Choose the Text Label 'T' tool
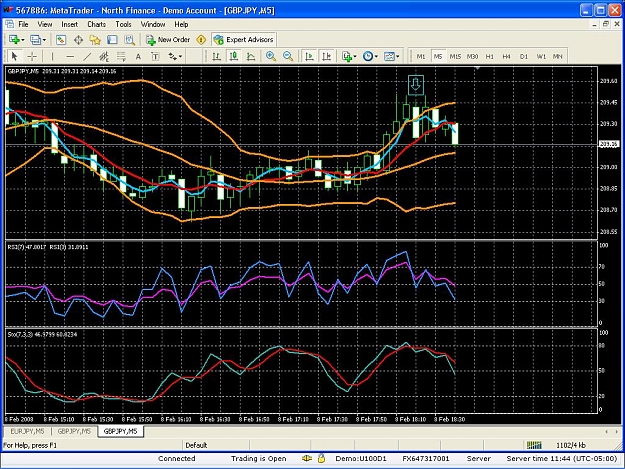Viewport: 625px width, 469px height. (155, 56)
